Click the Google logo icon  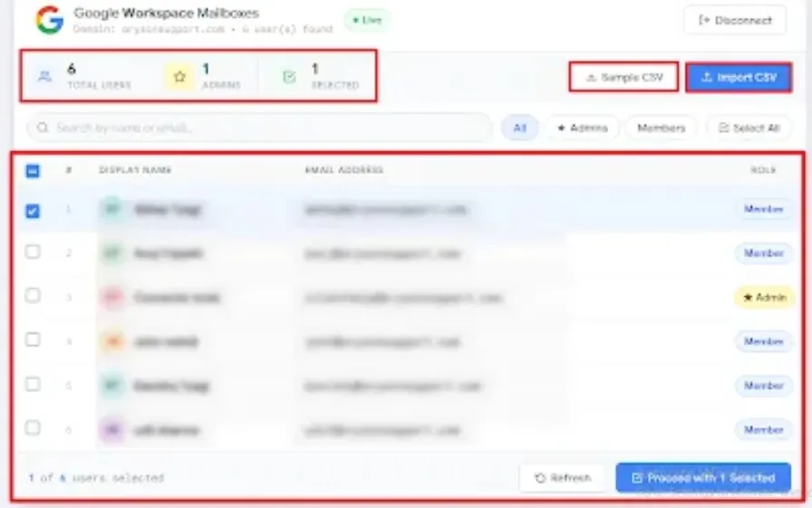pyautogui.click(x=50, y=20)
